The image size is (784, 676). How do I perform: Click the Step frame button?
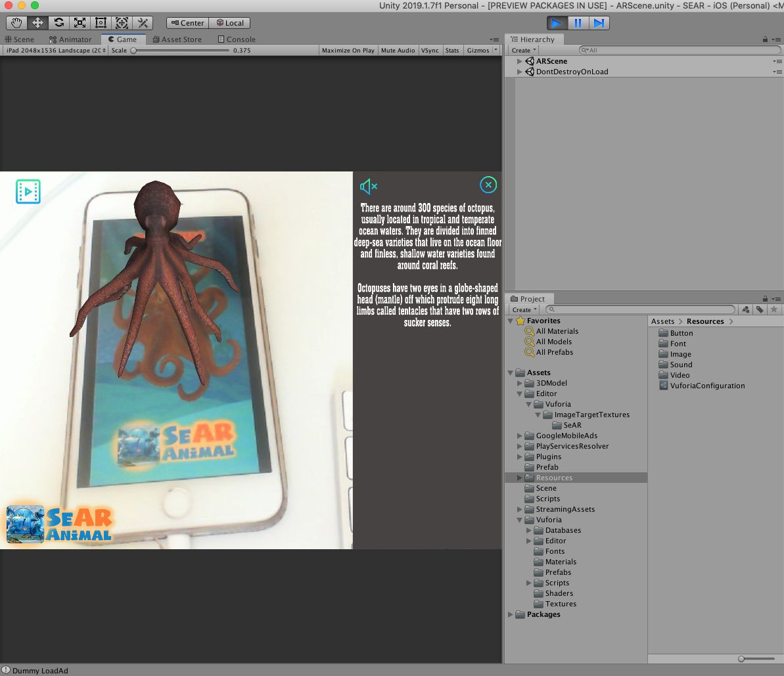pos(599,23)
